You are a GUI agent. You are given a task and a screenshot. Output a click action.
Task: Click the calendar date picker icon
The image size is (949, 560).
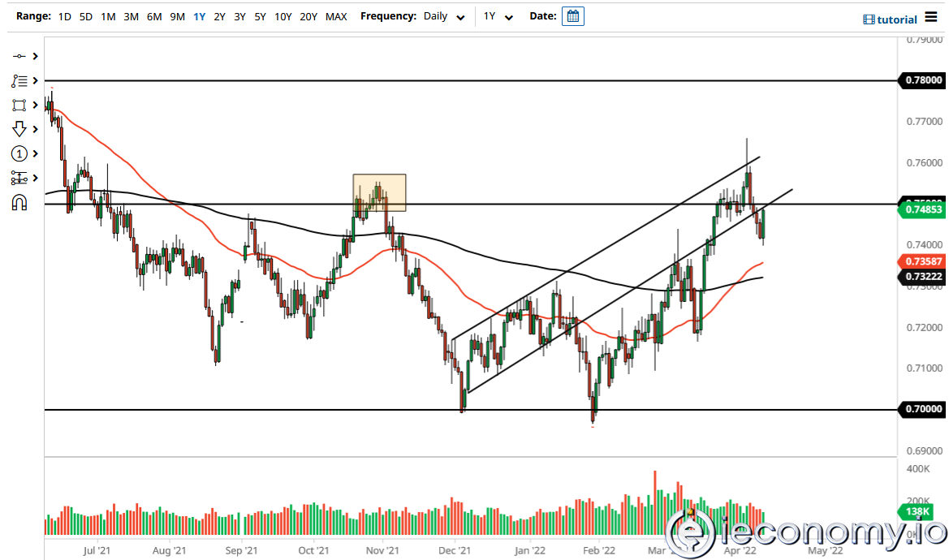573,15
